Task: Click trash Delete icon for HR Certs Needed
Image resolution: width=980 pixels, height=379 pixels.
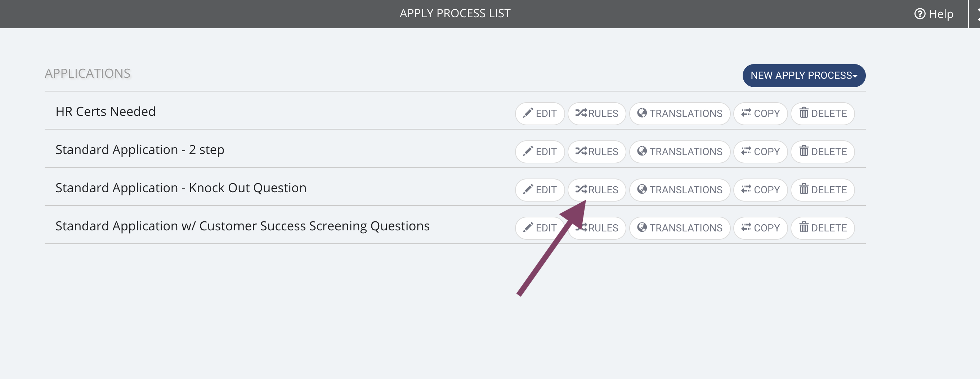Action: pyautogui.click(x=804, y=113)
